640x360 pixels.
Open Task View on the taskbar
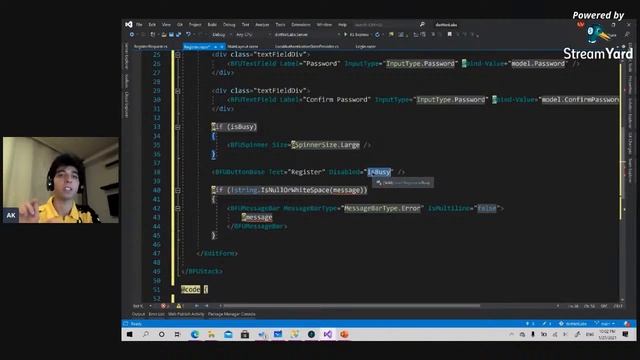177,334
